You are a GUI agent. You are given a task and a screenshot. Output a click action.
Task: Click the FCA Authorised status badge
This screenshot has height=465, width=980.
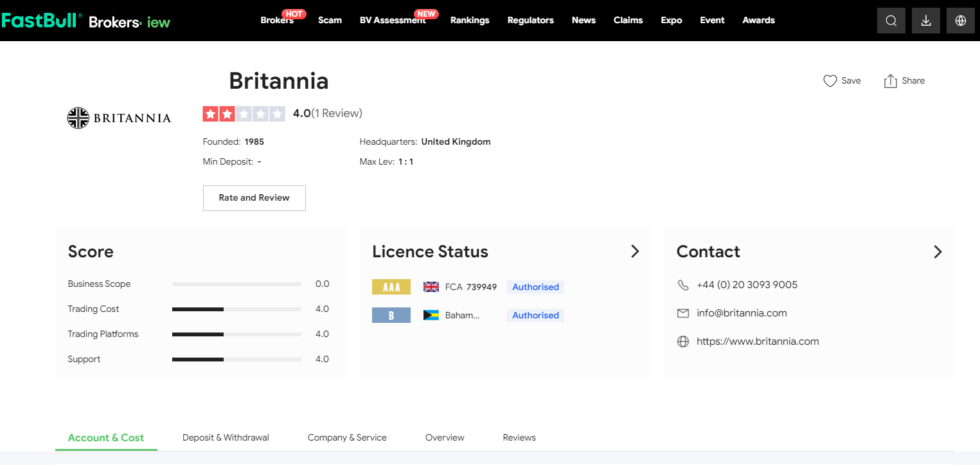535,287
